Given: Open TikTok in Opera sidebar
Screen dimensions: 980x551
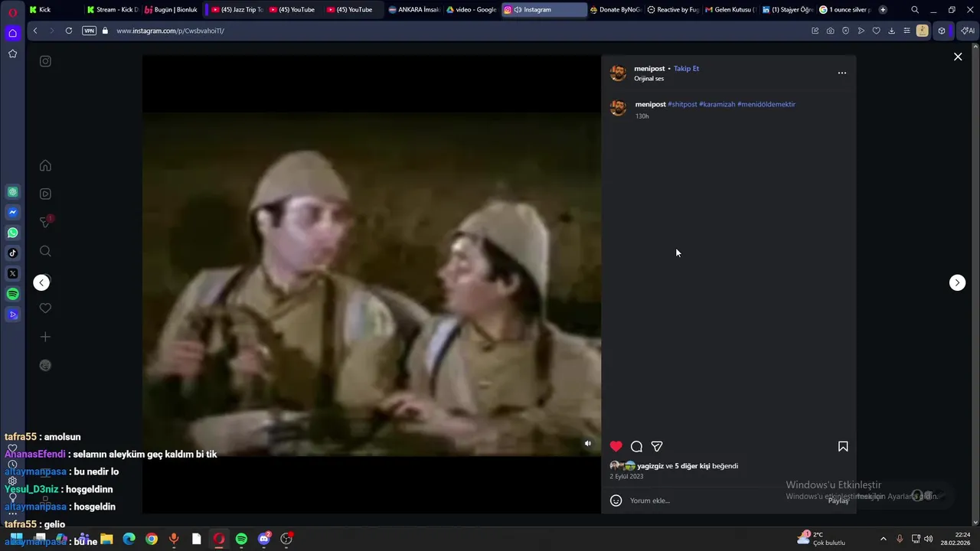Looking at the screenshot, I should (x=13, y=253).
